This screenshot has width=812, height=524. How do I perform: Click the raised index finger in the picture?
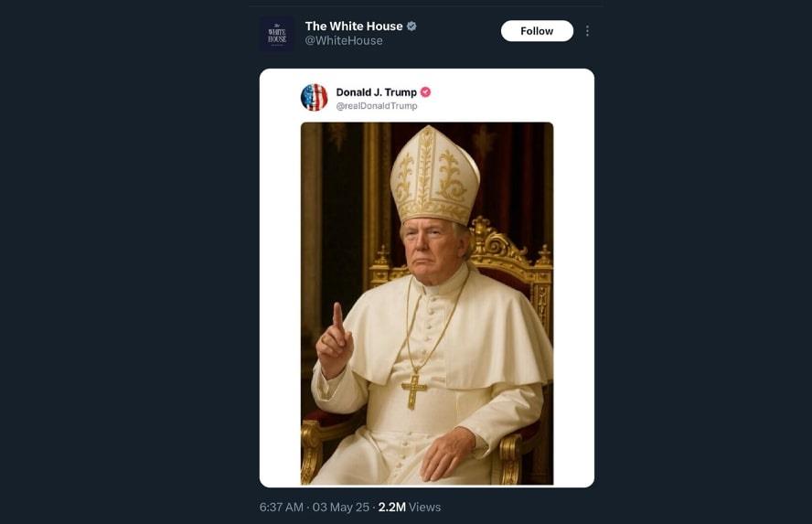tap(337, 317)
